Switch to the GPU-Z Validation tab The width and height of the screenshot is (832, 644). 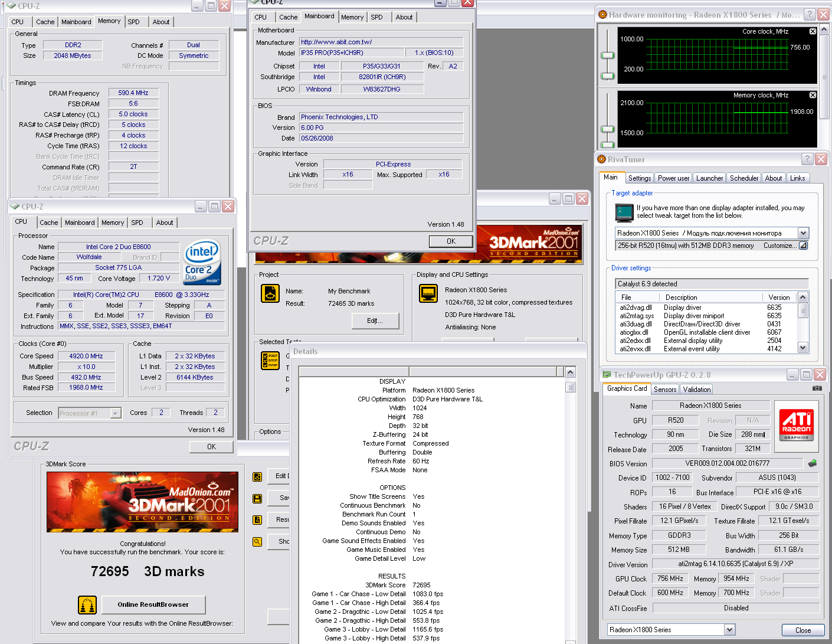697,390
